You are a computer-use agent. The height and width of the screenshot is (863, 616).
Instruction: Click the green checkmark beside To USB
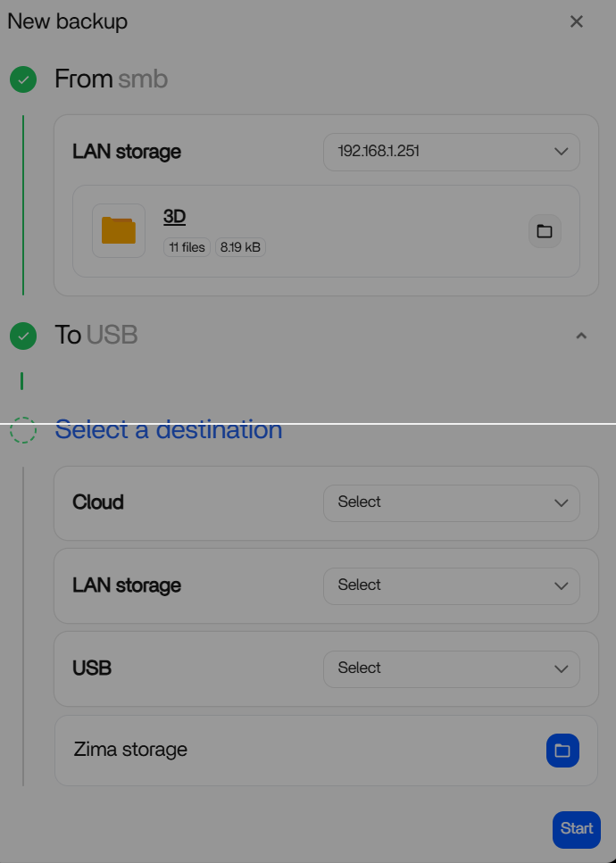point(23,336)
